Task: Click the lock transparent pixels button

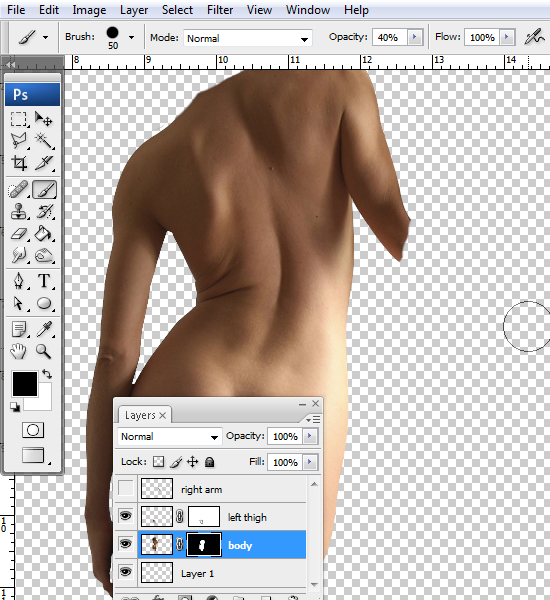Action: (x=158, y=462)
